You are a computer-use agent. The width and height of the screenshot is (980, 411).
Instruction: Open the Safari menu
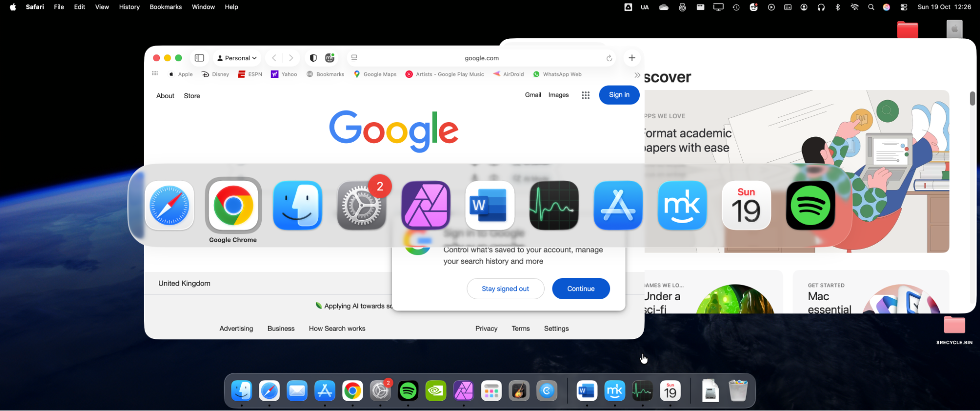[x=35, y=7]
